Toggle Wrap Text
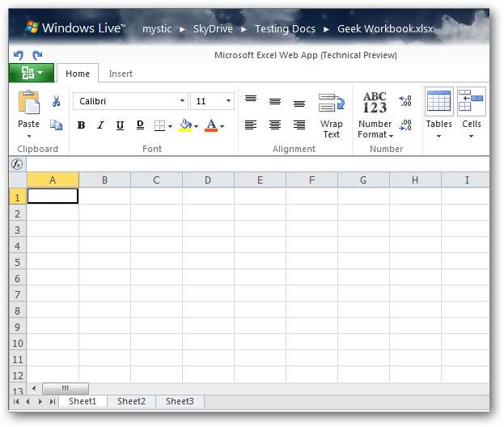This screenshot has height=427, width=504. tap(332, 116)
